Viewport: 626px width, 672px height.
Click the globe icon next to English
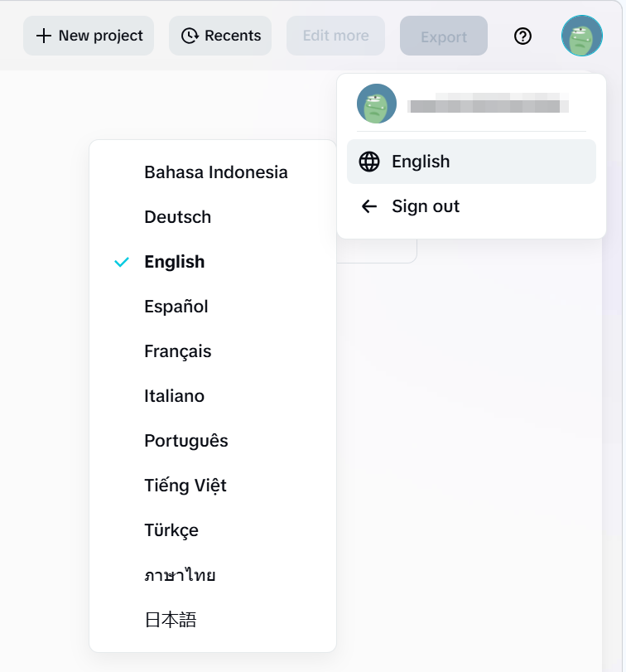tap(369, 162)
